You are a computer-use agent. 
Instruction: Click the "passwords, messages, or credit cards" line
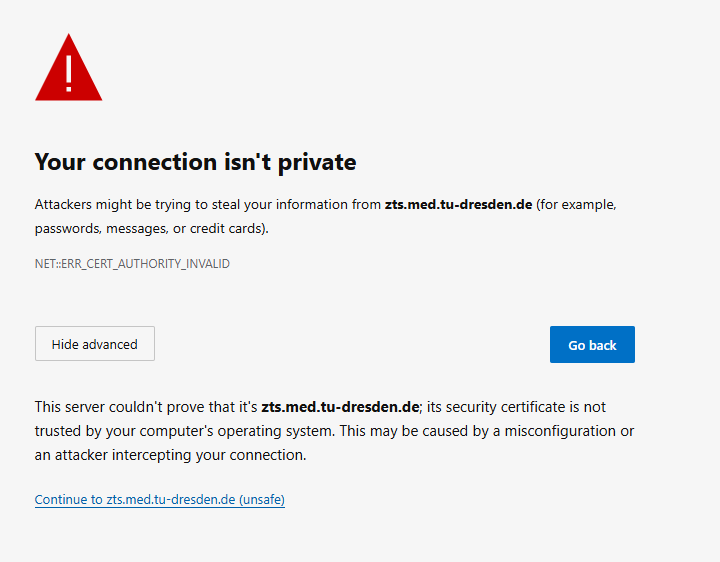pyautogui.click(x=152, y=228)
